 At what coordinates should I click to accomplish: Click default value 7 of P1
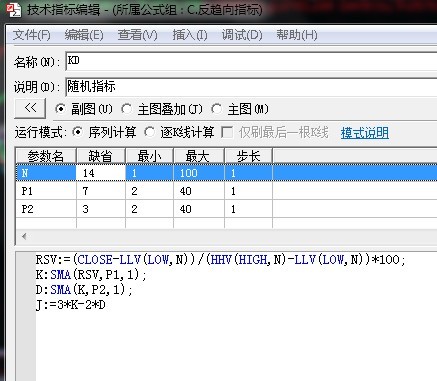101,191
